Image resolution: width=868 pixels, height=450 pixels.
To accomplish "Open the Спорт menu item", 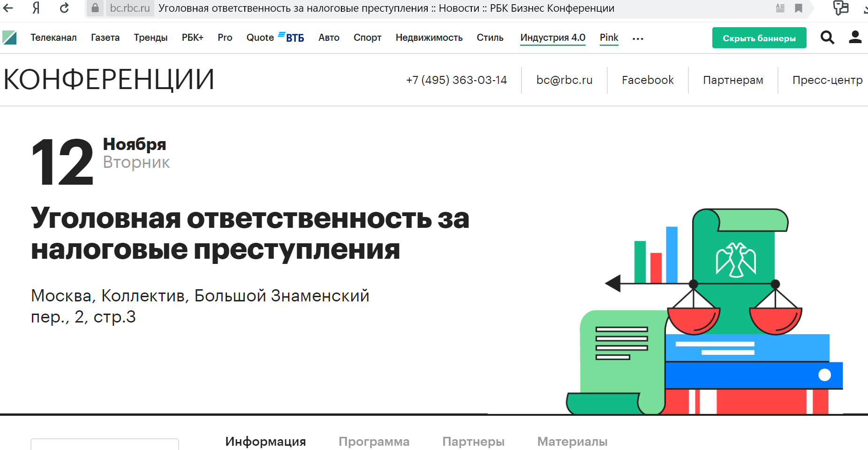I will [368, 37].
